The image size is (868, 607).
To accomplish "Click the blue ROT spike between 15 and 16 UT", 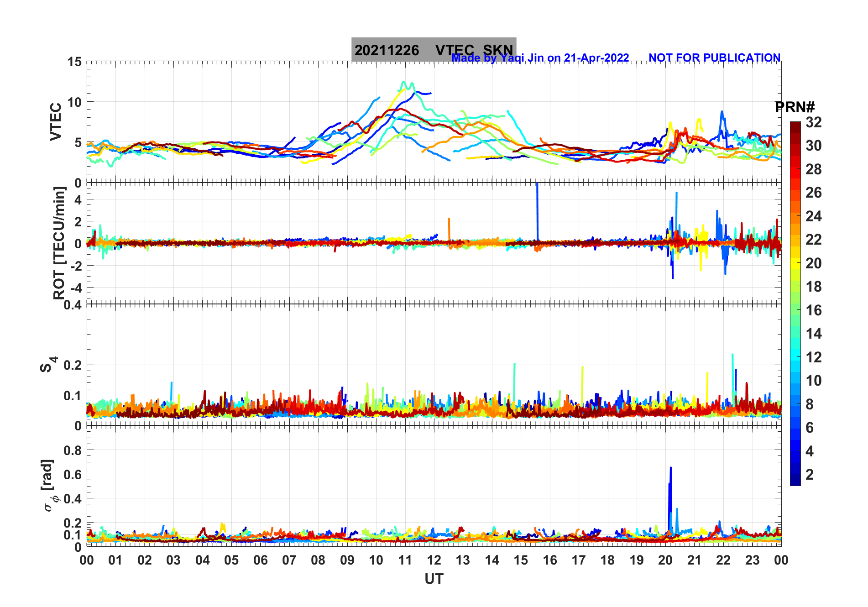I will tap(538, 212).
